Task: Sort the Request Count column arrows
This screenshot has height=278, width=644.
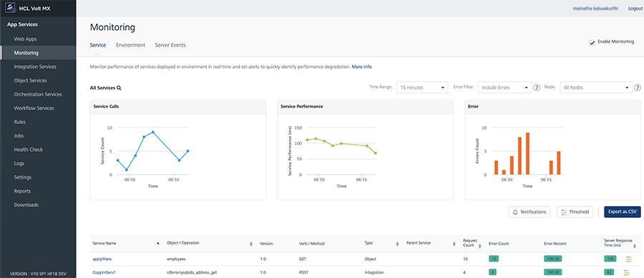Action: (479, 246)
